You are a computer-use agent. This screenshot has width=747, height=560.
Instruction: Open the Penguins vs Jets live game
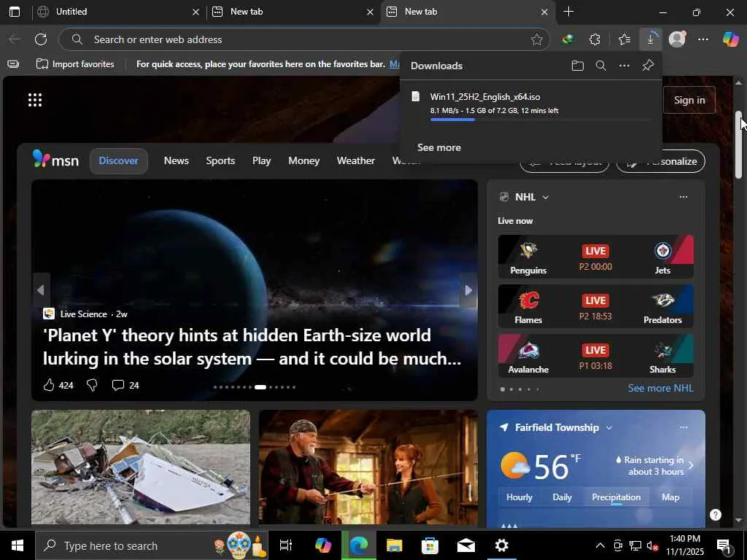click(x=595, y=256)
